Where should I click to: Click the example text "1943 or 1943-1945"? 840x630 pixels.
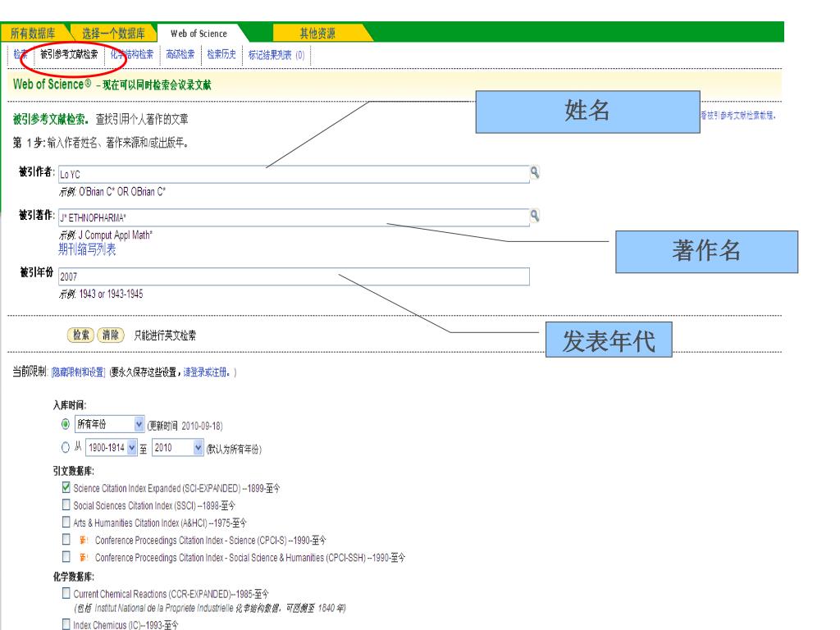(111, 294)
